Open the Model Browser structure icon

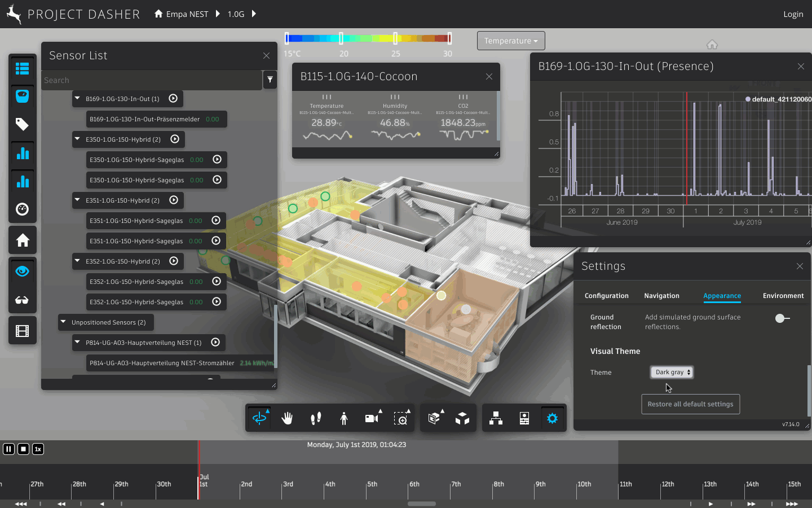(x=496, y=418)
